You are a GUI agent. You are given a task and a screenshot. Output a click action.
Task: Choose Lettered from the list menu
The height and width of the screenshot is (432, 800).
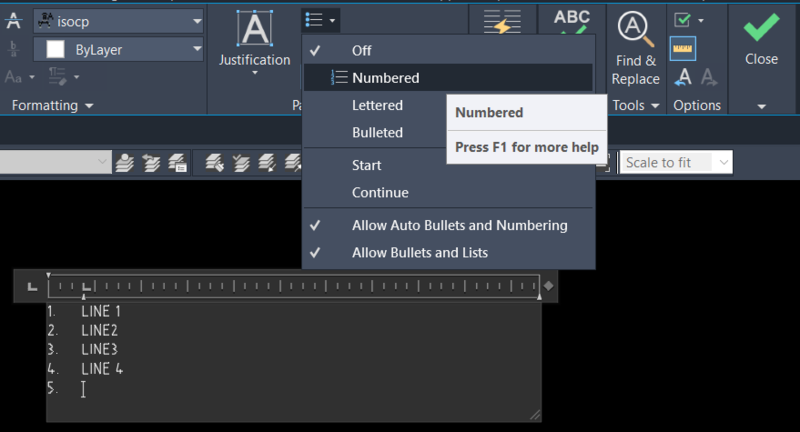(377, 106)
